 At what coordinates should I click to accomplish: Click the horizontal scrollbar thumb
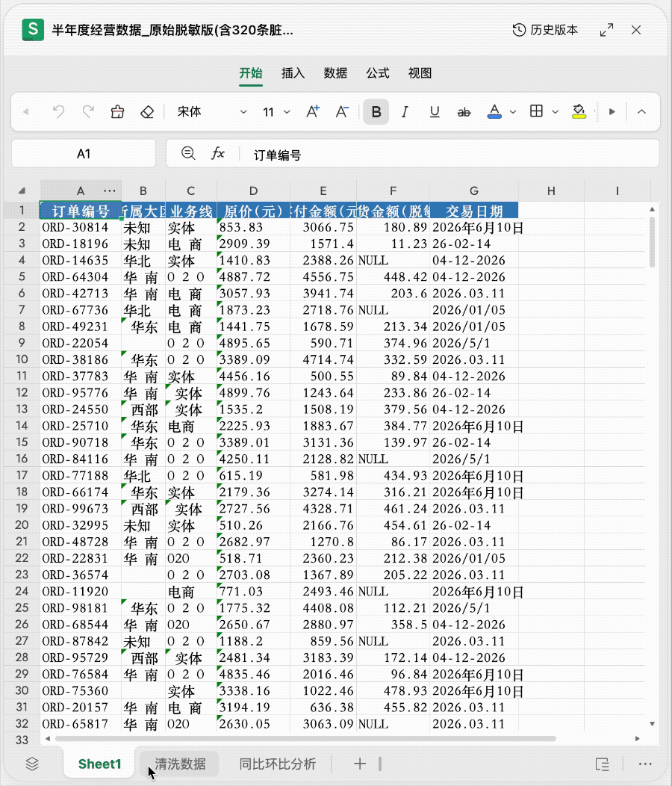(305, 738)
